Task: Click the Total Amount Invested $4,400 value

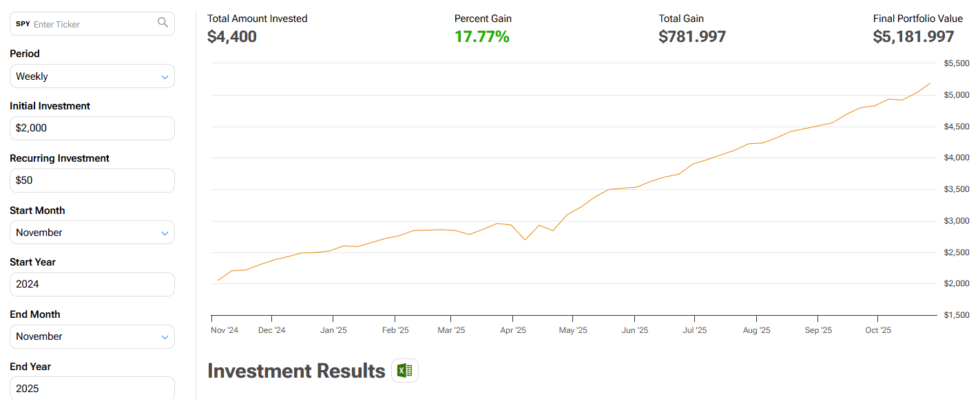Action: pos(232,36)
